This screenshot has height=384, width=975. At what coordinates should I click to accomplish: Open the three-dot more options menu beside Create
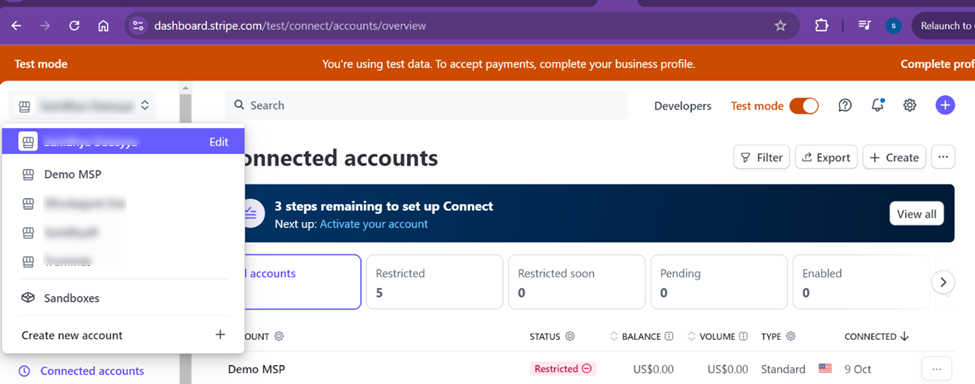[x=943, y=157]
